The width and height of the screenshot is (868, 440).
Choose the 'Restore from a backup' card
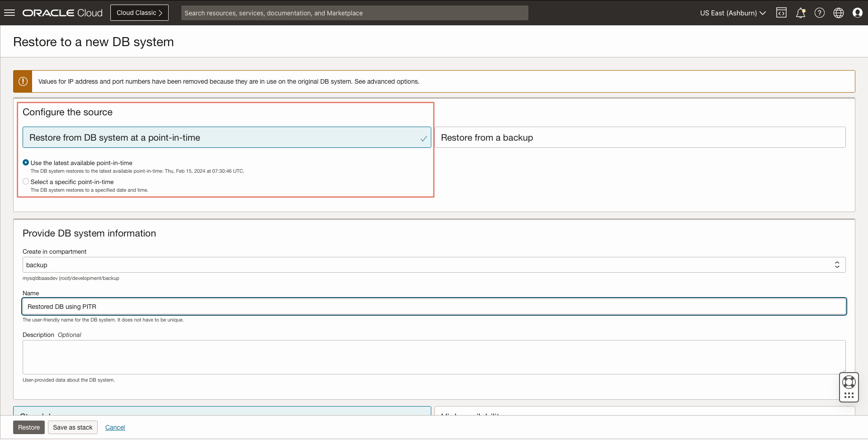(x=640, y=137)
